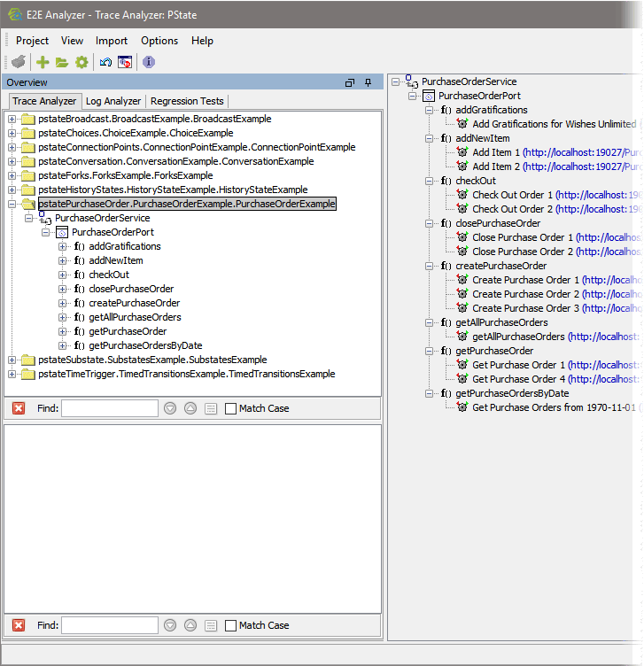Click the printer icon in the toolbar
Viewport: 644px width, 666px height.
point(18,62)
